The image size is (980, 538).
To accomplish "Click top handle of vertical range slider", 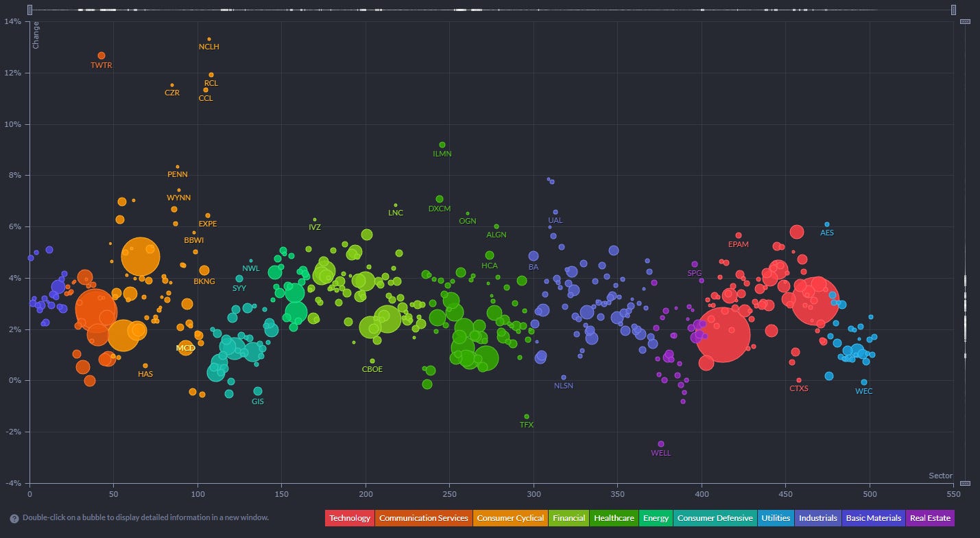I will (965, 22).
